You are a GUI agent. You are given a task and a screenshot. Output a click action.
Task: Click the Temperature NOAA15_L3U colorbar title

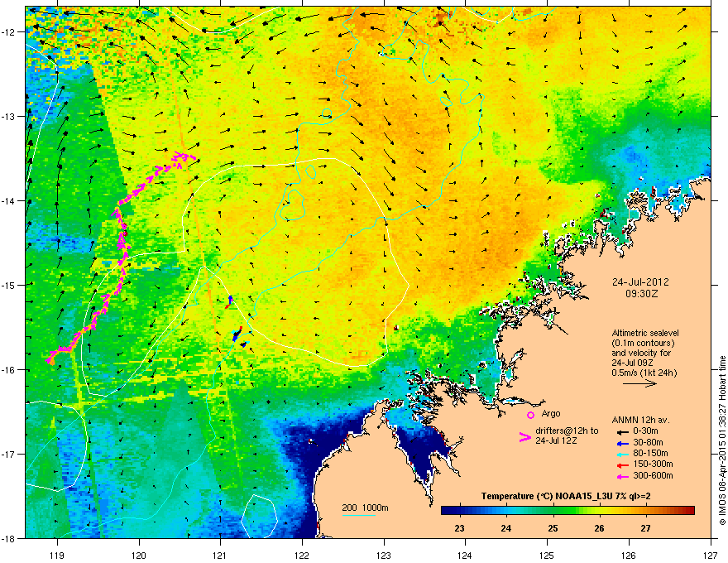click(566, 497)
